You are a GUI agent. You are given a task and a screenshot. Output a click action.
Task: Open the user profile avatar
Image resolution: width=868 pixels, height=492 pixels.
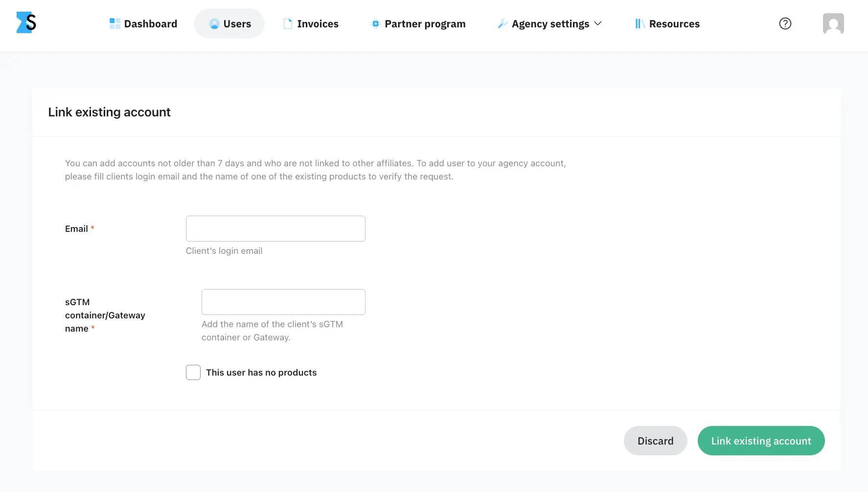833,23
